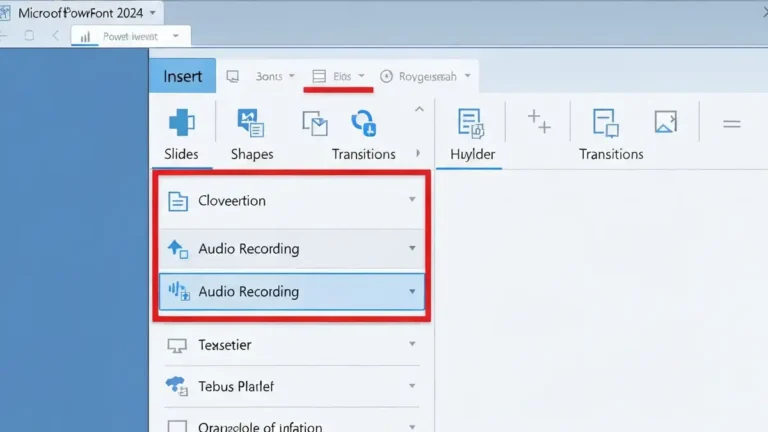Click the Texsetier monitor icon

click(177, 345)
